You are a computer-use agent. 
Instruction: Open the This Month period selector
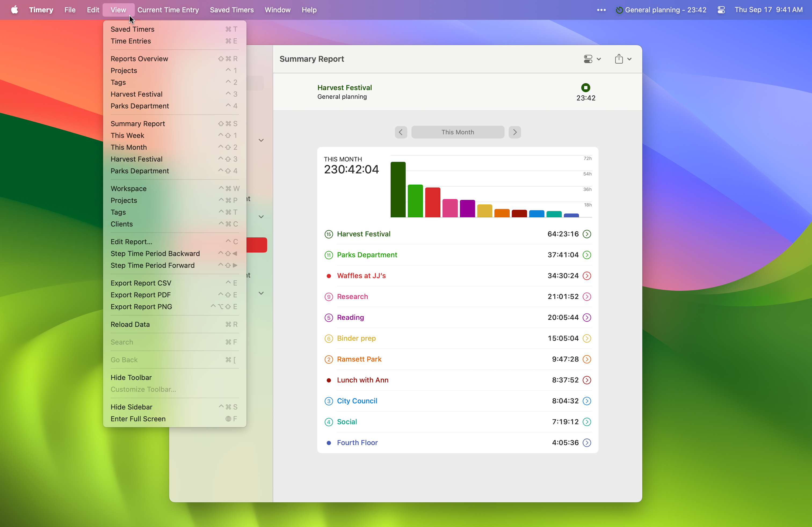pyautogui.click(x=458, y=132)
